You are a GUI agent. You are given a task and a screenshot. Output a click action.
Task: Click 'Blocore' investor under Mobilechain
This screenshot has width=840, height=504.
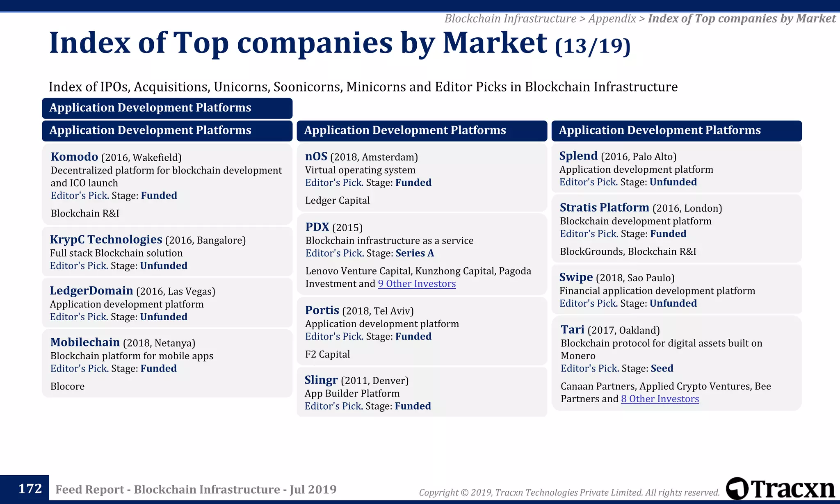(67, 386)
